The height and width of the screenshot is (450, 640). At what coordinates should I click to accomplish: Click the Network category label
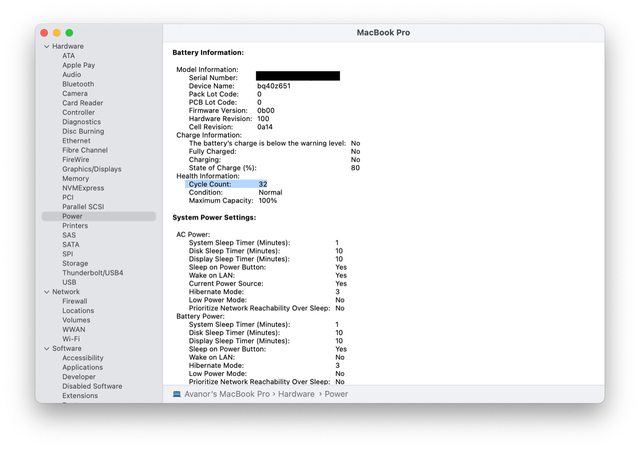tap(66, 292)
